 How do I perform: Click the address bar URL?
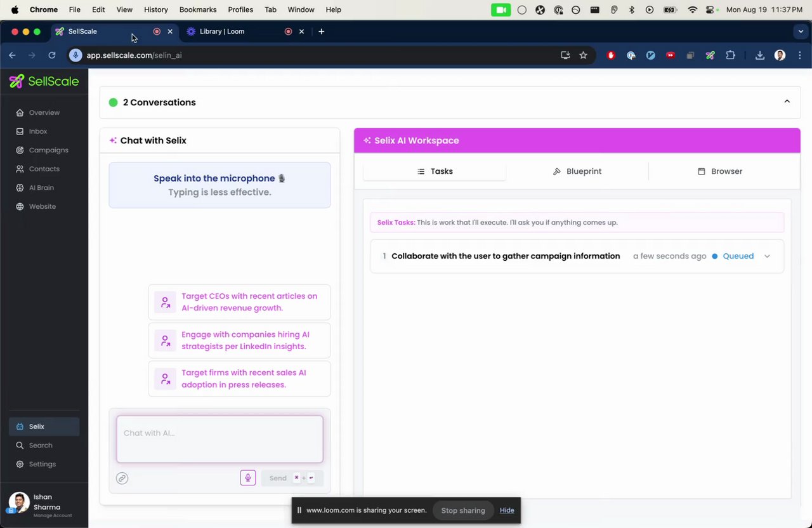click(x=134, y=55)
